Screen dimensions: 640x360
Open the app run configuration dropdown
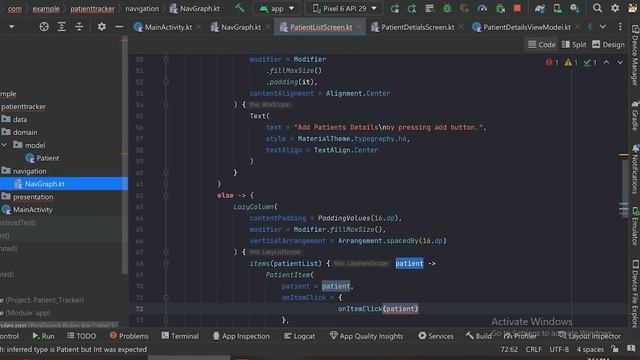coord(277,8)
